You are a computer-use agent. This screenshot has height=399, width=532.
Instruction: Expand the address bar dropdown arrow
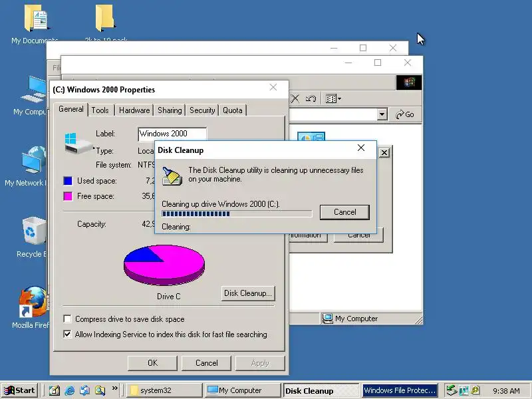pyautogui.click(x=382, y=114)
